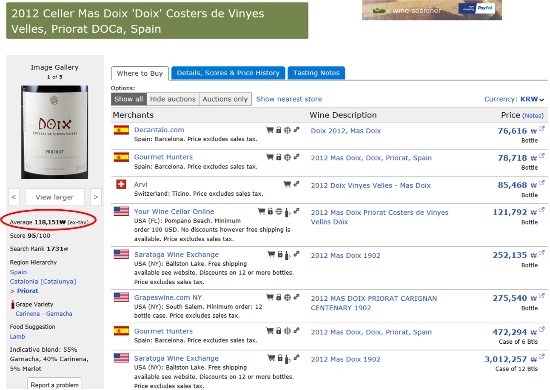This screenshot has height=390, width=550.
Task: Toggle Hide auctions option
Action: click(173, 99)
